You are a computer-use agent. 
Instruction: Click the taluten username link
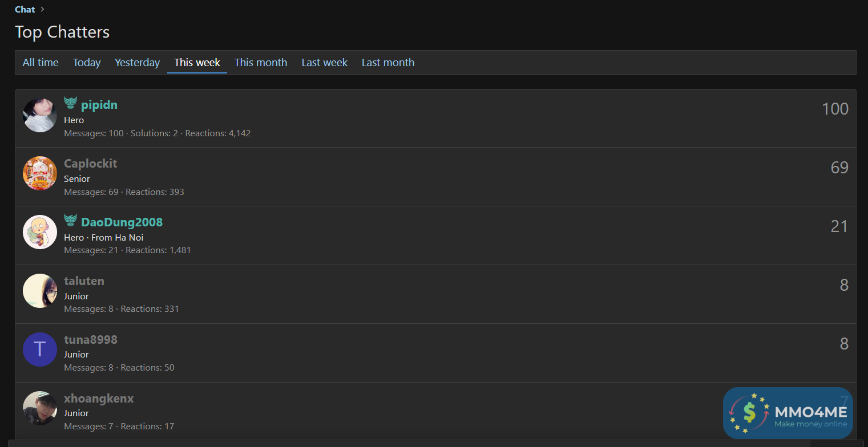click(84, 281)
